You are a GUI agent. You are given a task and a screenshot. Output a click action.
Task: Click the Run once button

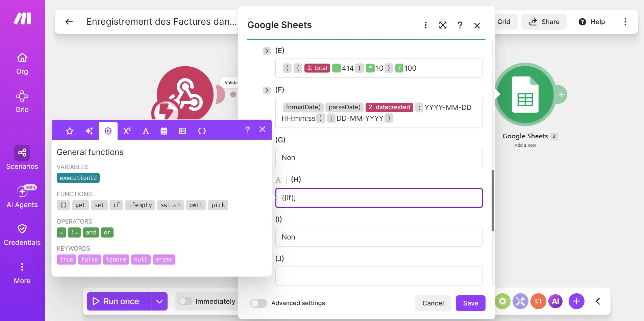click(x=119, y=301)
